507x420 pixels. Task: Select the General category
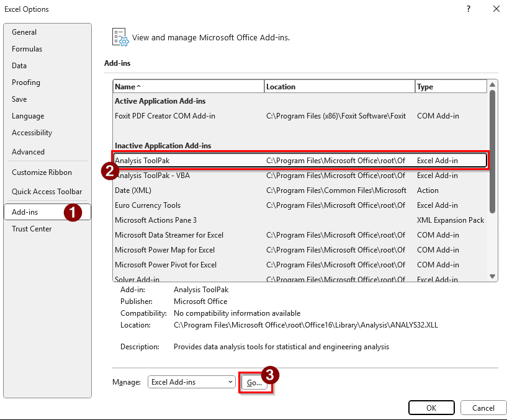[24, 32]
